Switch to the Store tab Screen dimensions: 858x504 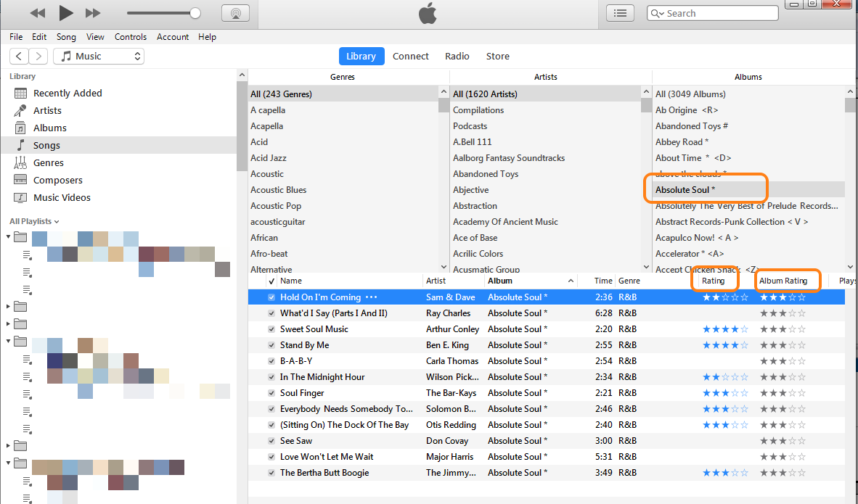click(497, 56)
